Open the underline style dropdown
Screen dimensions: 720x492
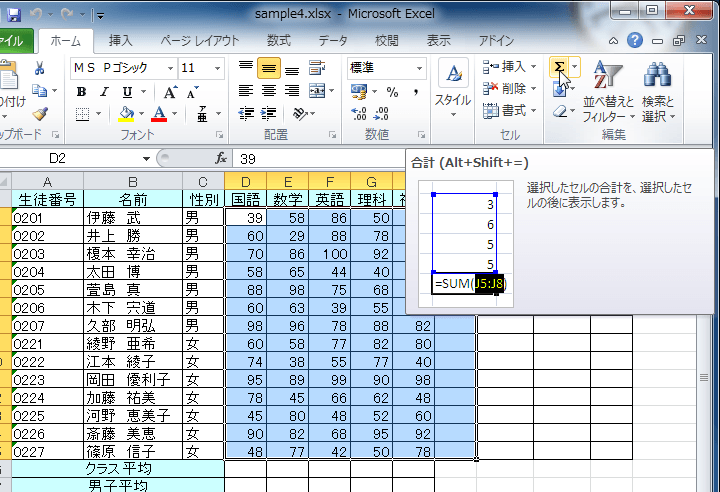point(143,92)
